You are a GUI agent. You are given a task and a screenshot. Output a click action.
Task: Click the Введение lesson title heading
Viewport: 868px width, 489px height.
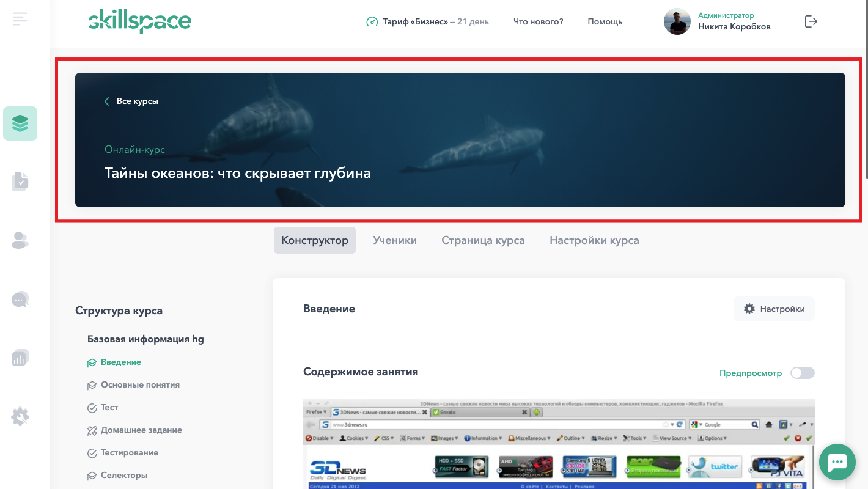pyautogui.click(x=329, y=309)
